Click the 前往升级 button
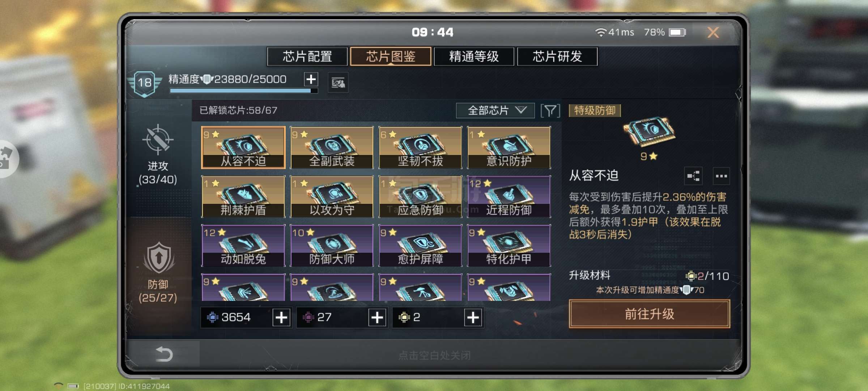 click(x=649, y=314)
